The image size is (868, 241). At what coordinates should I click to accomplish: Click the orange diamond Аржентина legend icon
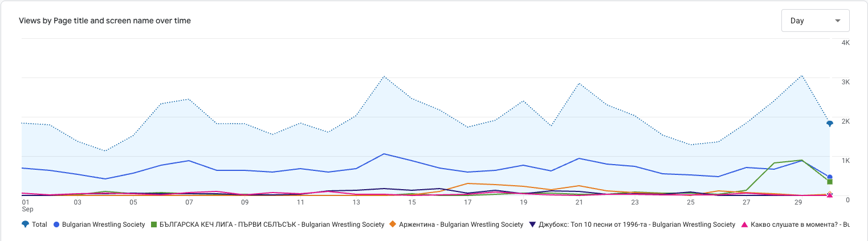[x=393, y=224]
